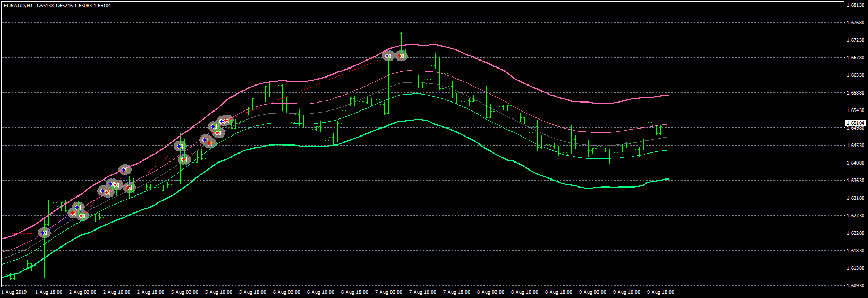The image size is (868, 298).
Task: Select the blue trade arrow touching the pink band at 1.6390
Action: [124, 169]
